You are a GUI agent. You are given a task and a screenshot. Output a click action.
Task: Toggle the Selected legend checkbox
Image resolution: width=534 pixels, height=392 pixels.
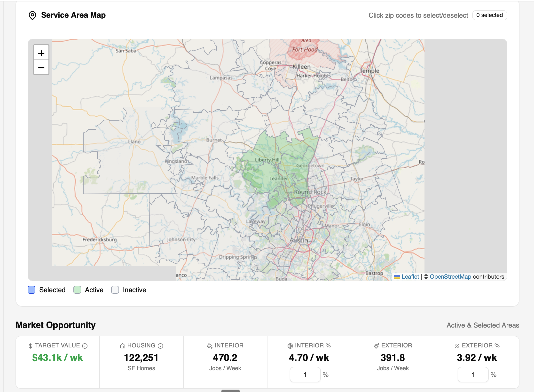[x=31, y=290]
